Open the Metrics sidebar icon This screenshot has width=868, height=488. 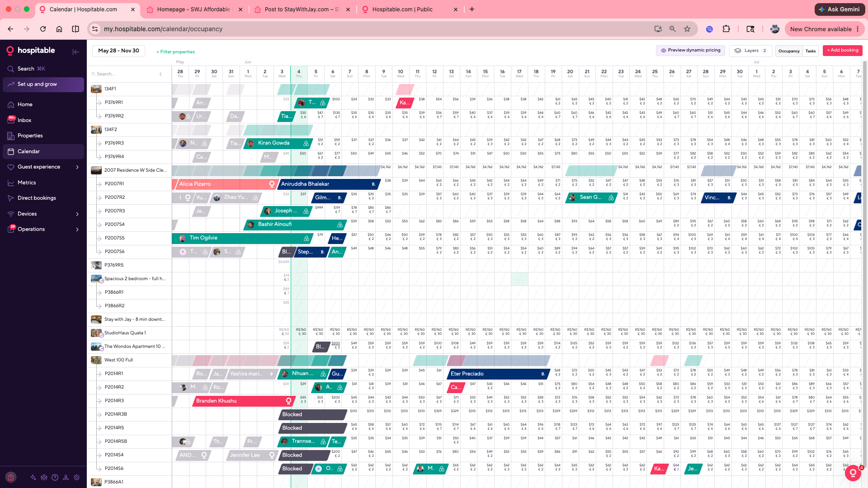[x=11, y=183]
